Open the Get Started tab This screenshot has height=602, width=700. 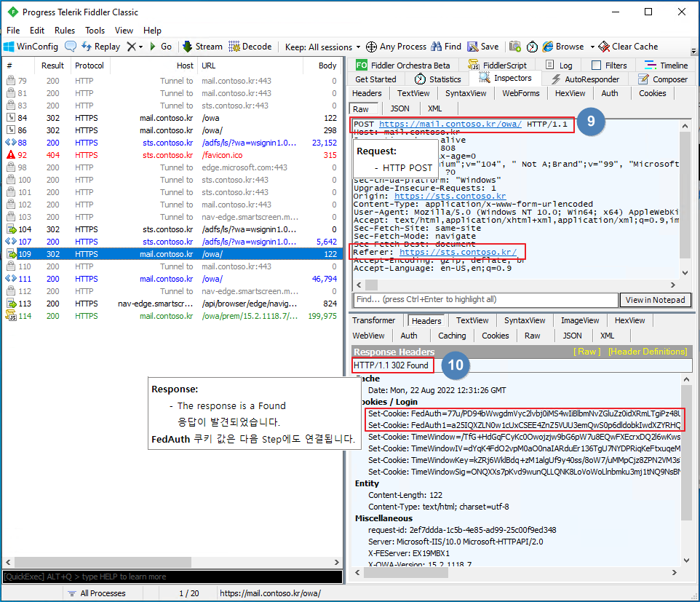coord(375,79)
